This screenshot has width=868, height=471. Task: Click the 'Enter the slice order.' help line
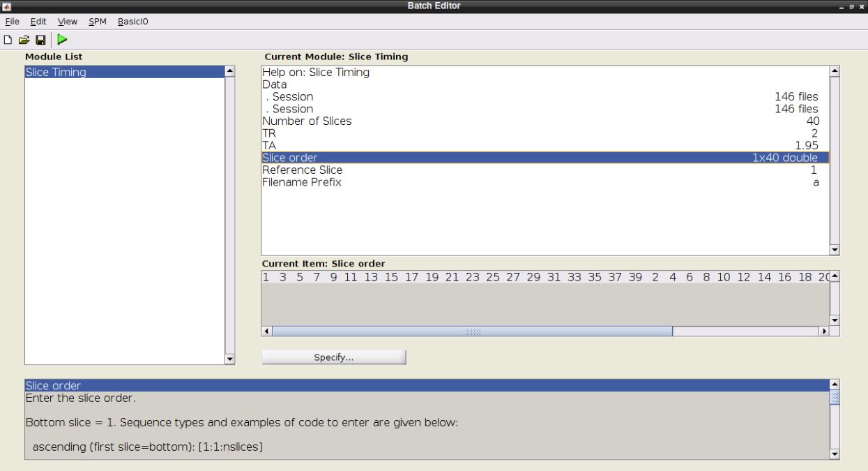[80, 398]
